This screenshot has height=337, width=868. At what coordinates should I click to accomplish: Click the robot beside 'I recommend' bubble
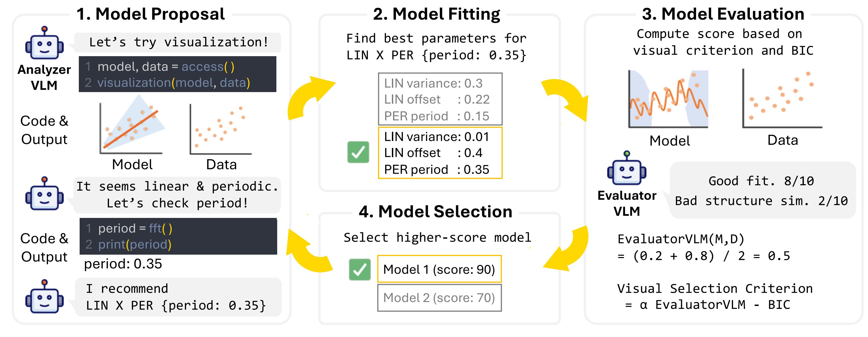[45, 296]
